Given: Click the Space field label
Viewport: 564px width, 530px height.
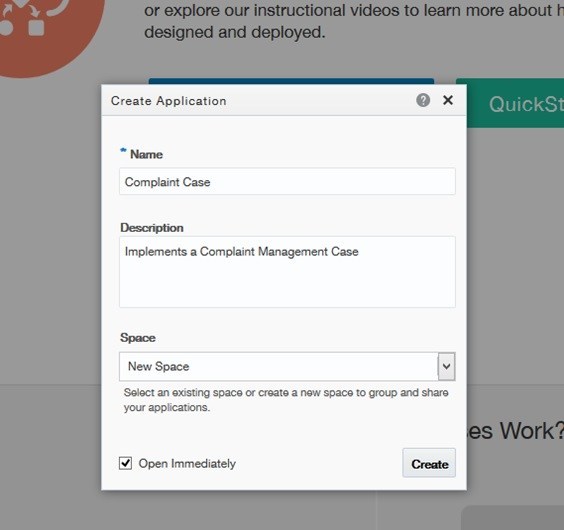Looking at the screenshot, I should 138,338.
